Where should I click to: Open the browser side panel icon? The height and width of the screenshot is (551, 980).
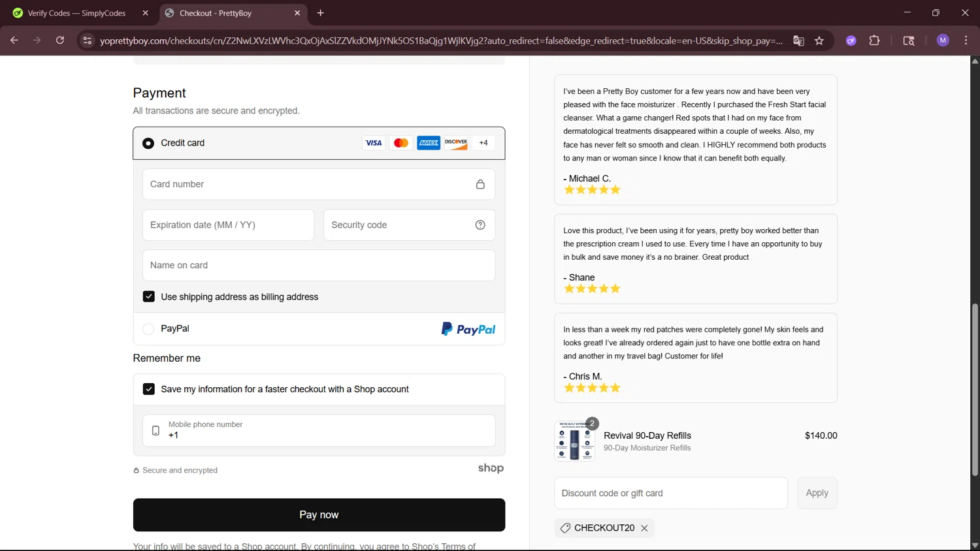pyautogui.click(x=908, y=40)
